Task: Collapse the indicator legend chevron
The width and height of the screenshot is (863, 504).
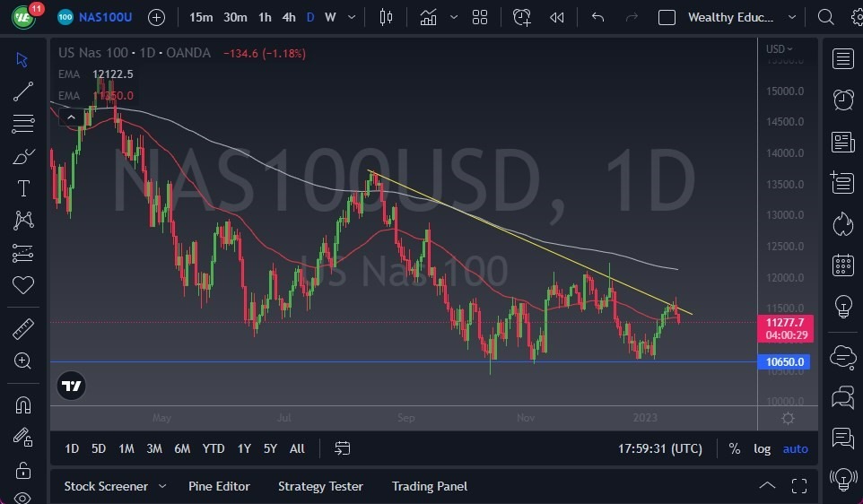Action: coord(71,117)
